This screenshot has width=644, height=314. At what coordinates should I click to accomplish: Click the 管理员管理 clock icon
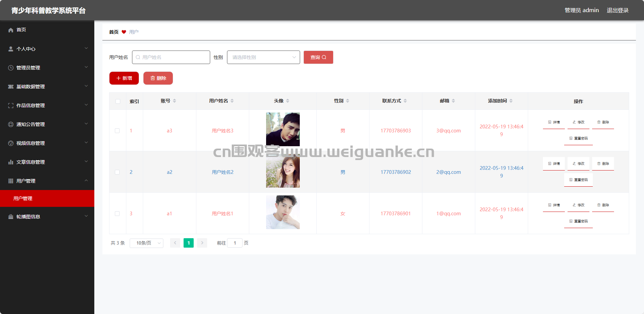11,68
